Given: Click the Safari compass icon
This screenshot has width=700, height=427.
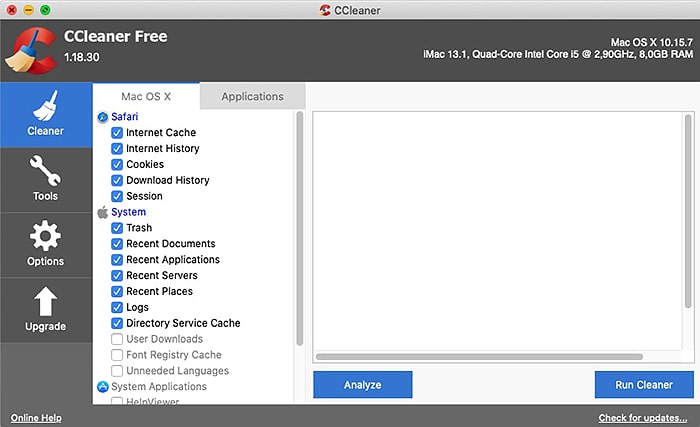Looking at the screenshot, I should (103, 117).
